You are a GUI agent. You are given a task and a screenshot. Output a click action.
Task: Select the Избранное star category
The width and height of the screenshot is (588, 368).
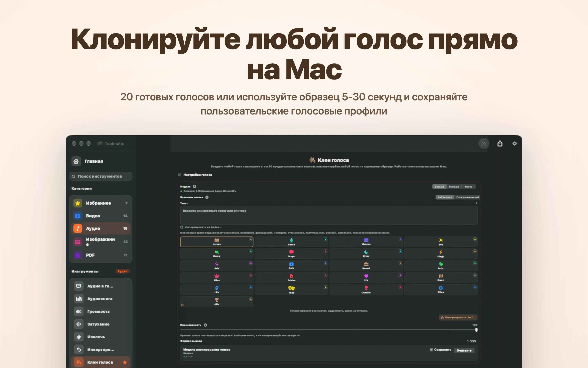[101, 203]
